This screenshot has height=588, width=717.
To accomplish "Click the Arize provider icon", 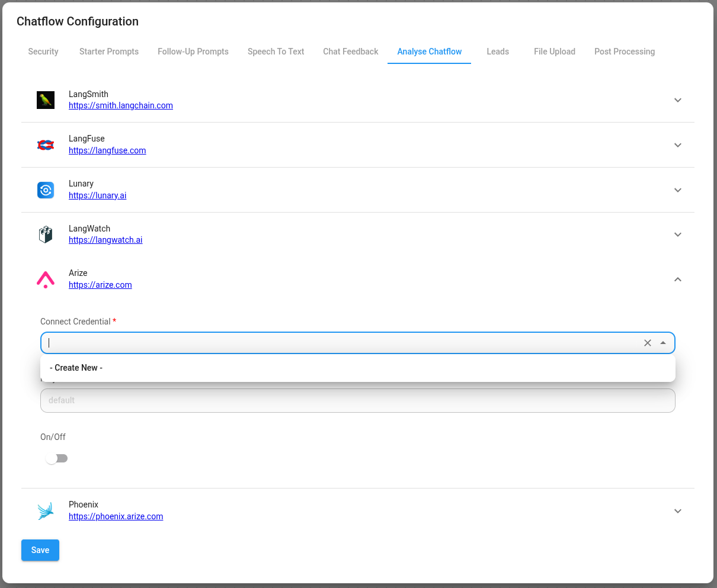I will click(46, 278).
